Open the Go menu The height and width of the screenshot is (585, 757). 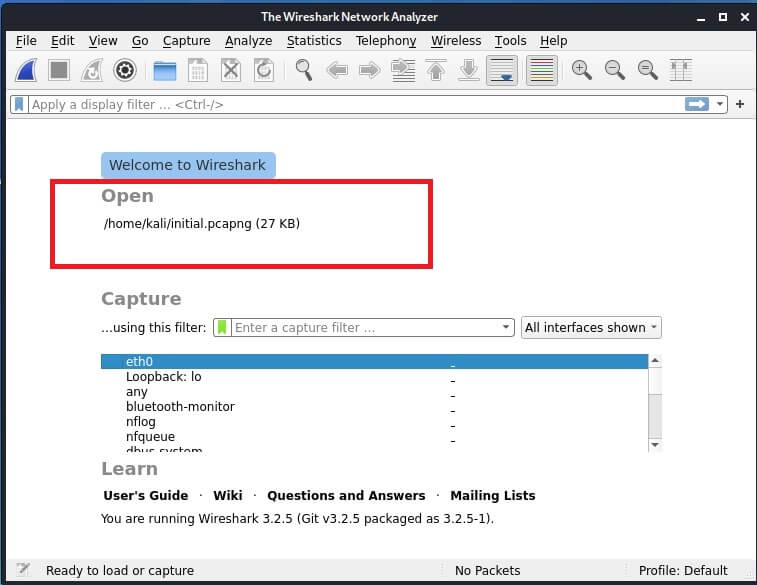coord(140,41)
